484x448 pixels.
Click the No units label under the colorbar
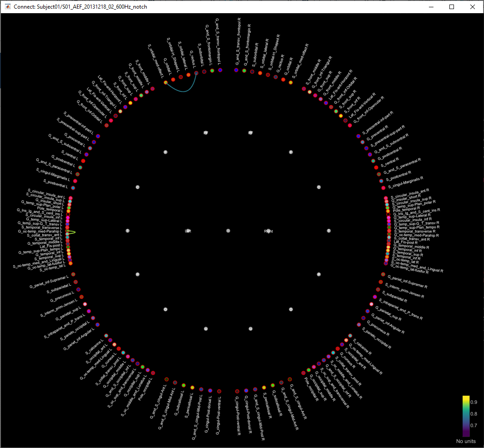coord(465,441)
